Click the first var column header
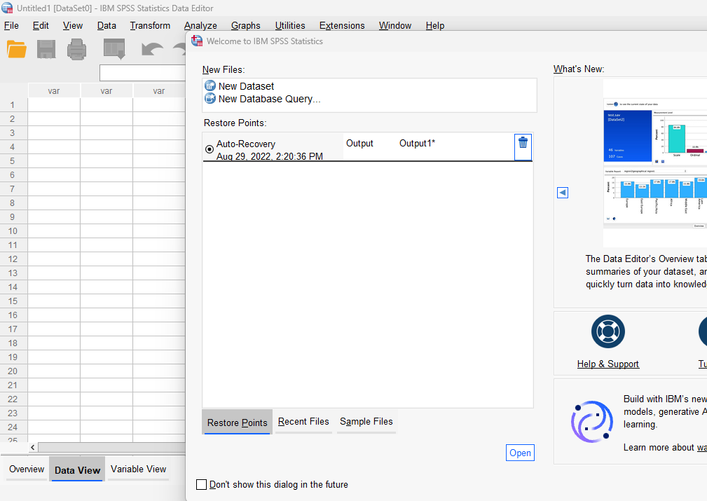707x501 pixels. [x=54, y=91]
